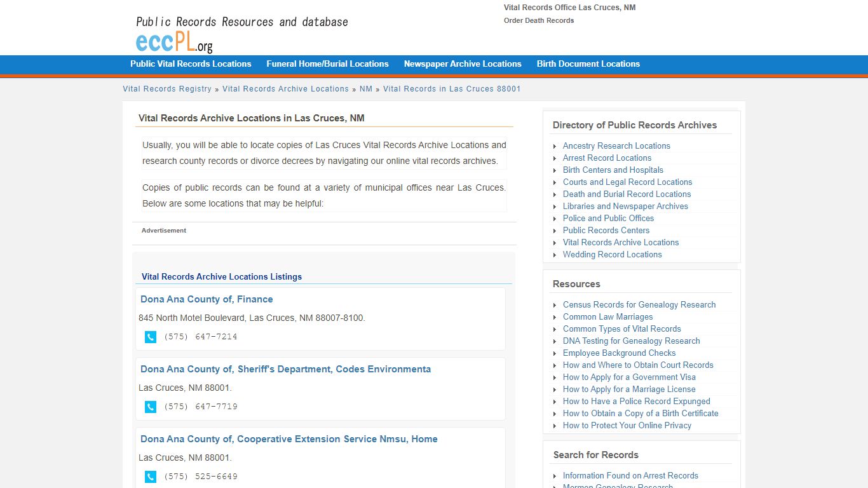Open Funeral Home/Burial Locations menu item

[x=327, y=64]
